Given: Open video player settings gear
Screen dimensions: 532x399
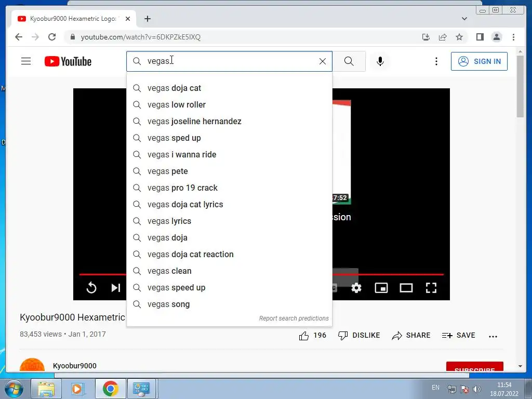Looking at the screenshot, I should [356, 288].
